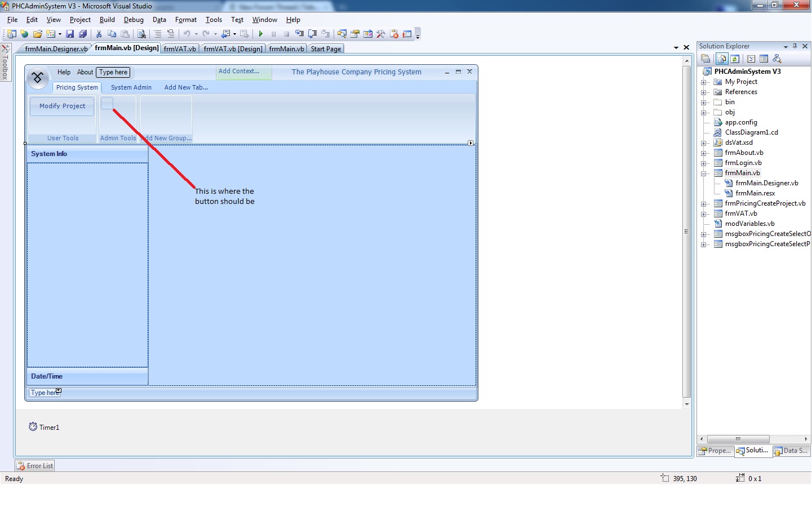Click the Cut scissors icon
This screenshot has height=507, width=812.
(99, 34)
